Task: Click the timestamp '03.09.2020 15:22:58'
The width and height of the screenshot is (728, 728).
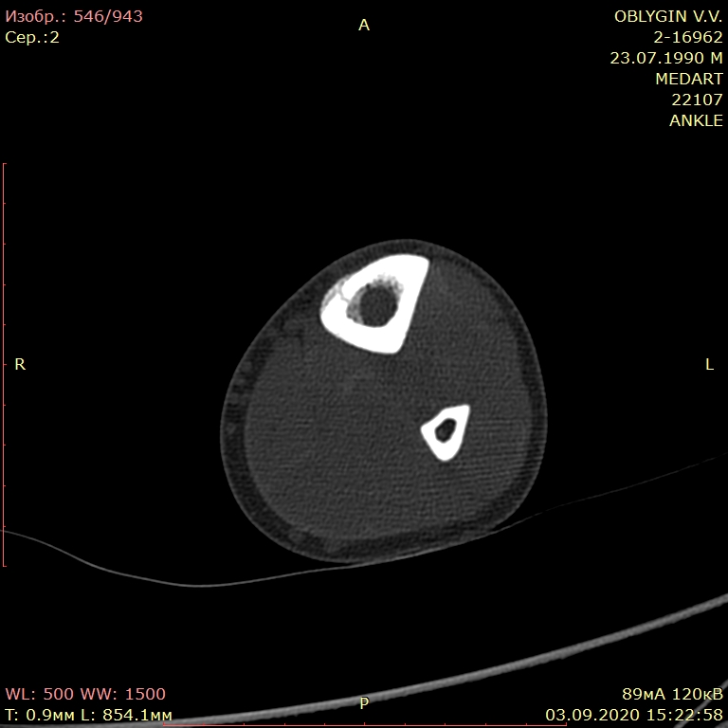Action: tap(634, 715)
